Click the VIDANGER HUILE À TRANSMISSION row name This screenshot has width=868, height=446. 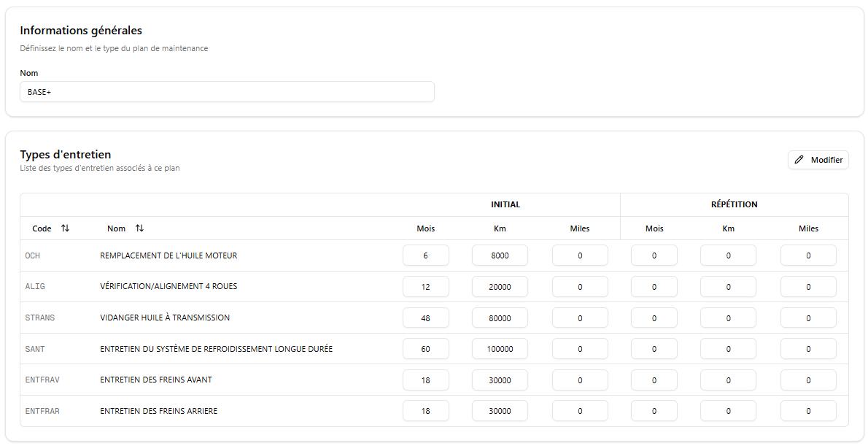point(165,318)
